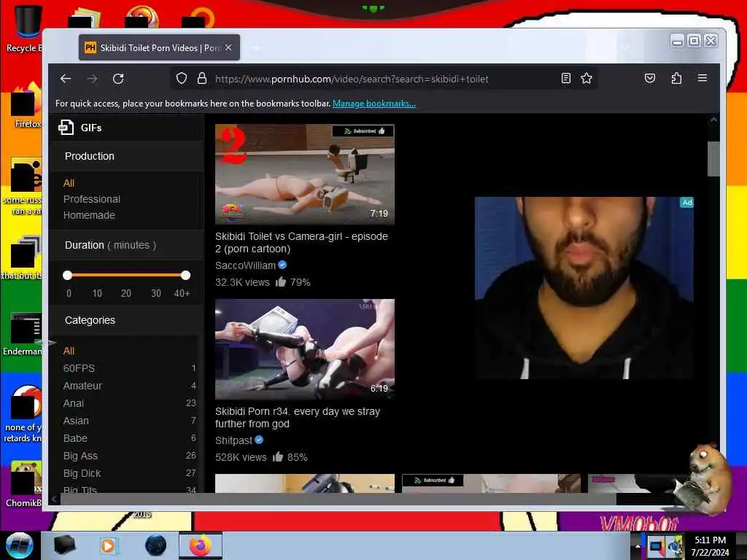
Task: Bookmark this page with the star icon
Action: tap(587, 79)
